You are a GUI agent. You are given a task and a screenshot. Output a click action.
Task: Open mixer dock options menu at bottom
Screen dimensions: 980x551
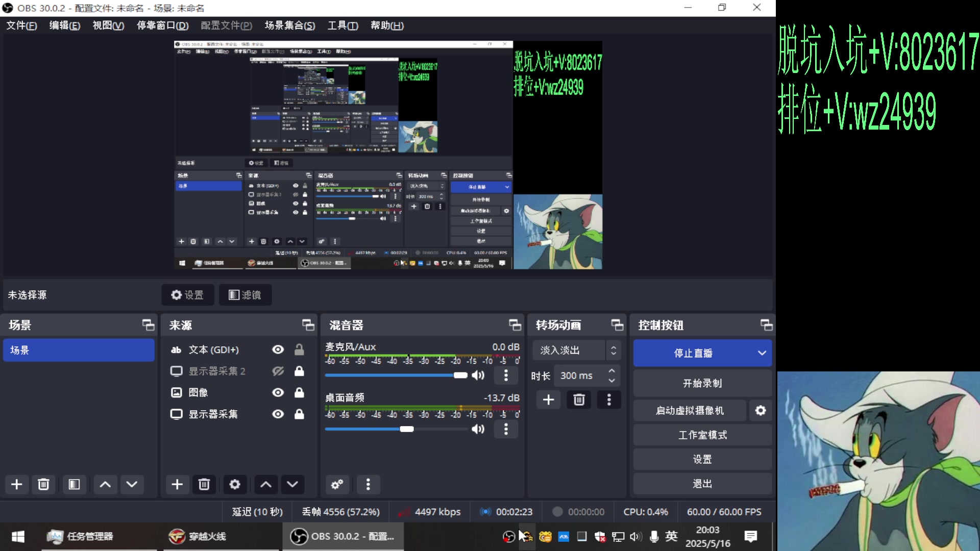pos(368,484)
